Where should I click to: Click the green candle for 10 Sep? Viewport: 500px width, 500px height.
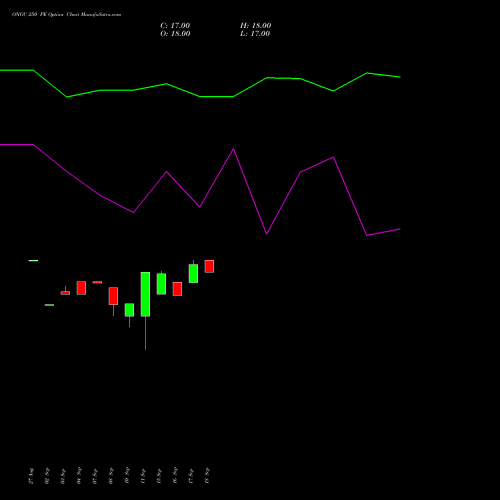129,310
